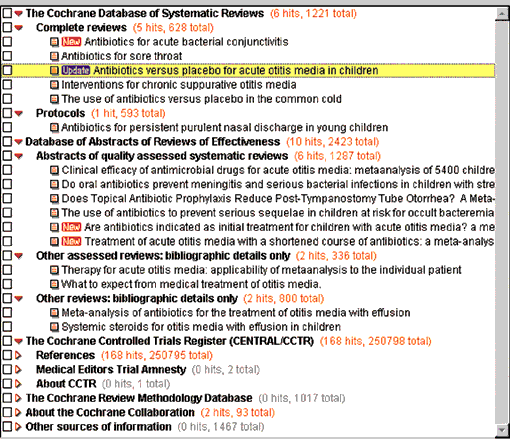The width and height of the screenshot is (510, 439).
Task: Click document icon beside Antibiotics for sore throat
Action: pos(54,56)
